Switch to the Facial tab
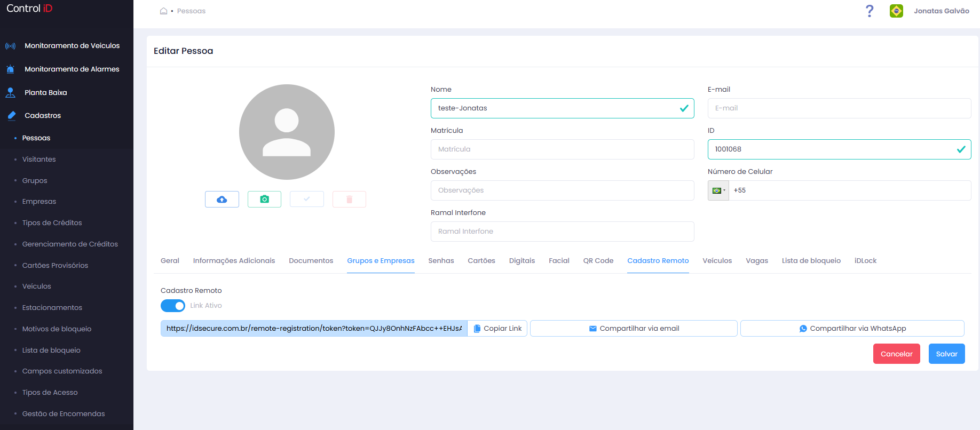Viewport: 980px width, 430px height. coord(559,260)
